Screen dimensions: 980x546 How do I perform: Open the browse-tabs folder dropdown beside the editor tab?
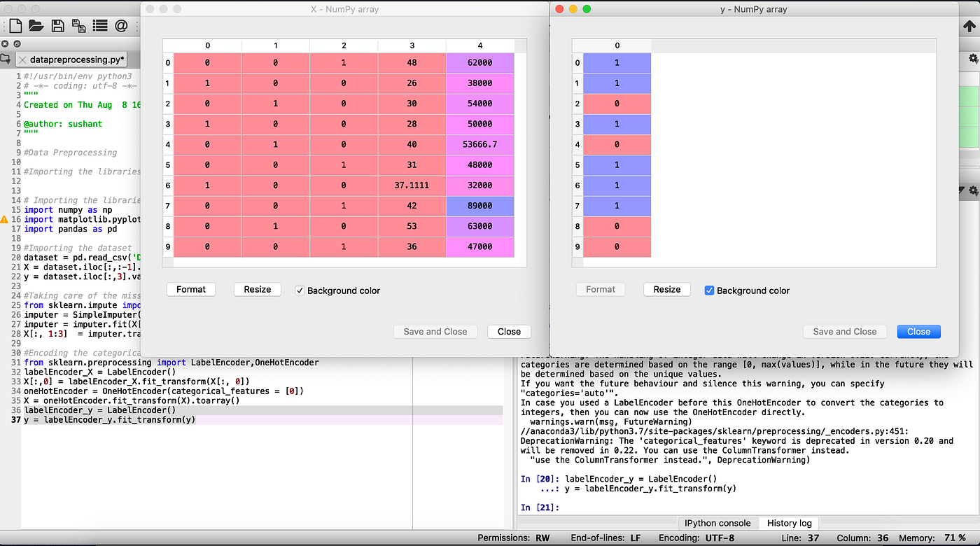point(5,59)
